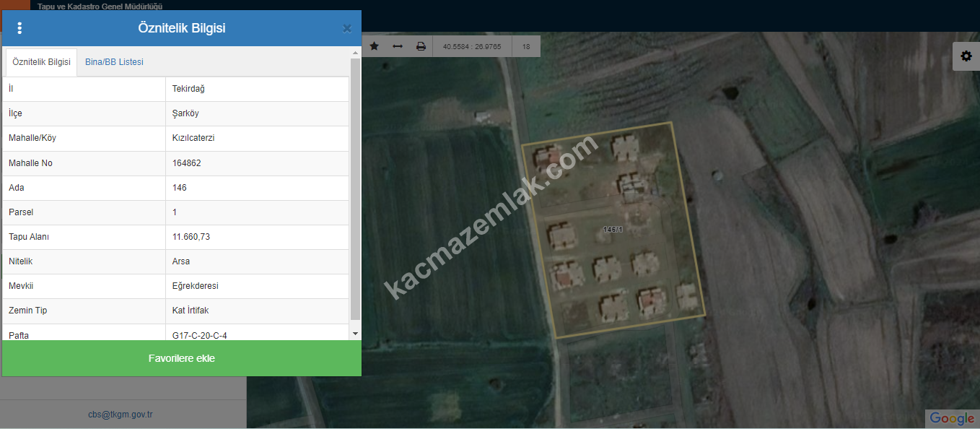Click the Tekirdağ value in İl row
The image size is (980, 429).
tap(189, 89)
